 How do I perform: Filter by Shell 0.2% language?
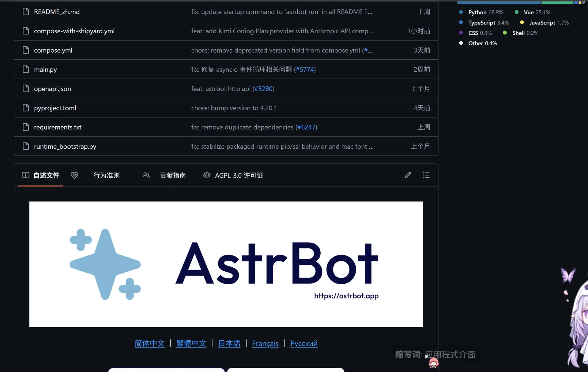coord(520,33)
